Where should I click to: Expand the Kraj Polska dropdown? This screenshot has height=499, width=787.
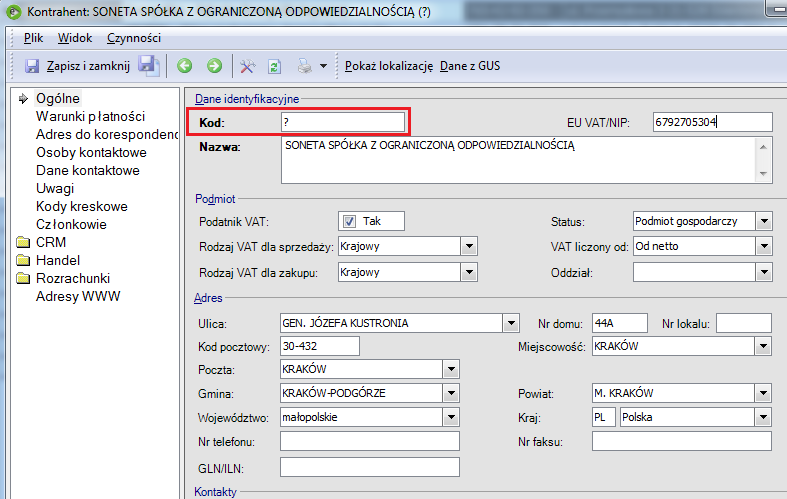763,417
